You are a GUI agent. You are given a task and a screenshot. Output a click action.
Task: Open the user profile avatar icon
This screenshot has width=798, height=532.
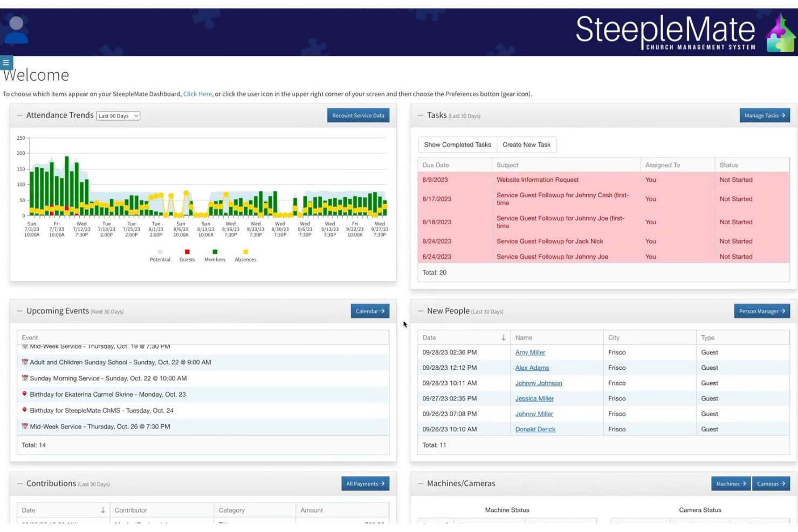pyautogui.click(x=16, y=30)
